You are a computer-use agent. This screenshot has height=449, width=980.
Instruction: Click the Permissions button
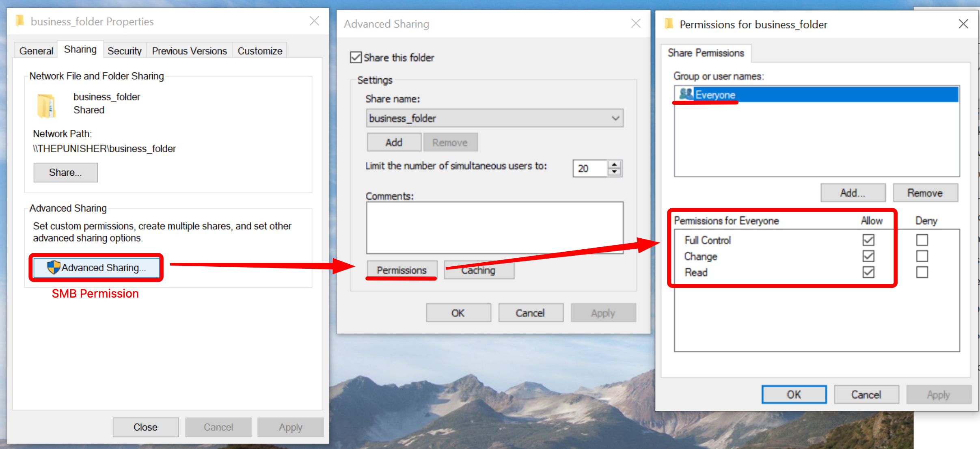401,270
